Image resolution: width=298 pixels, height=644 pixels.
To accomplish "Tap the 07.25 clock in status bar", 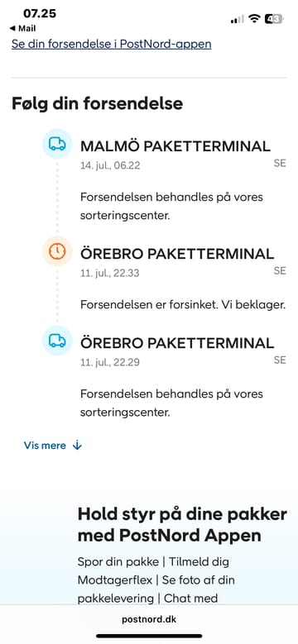I will (x=40, y=13).
